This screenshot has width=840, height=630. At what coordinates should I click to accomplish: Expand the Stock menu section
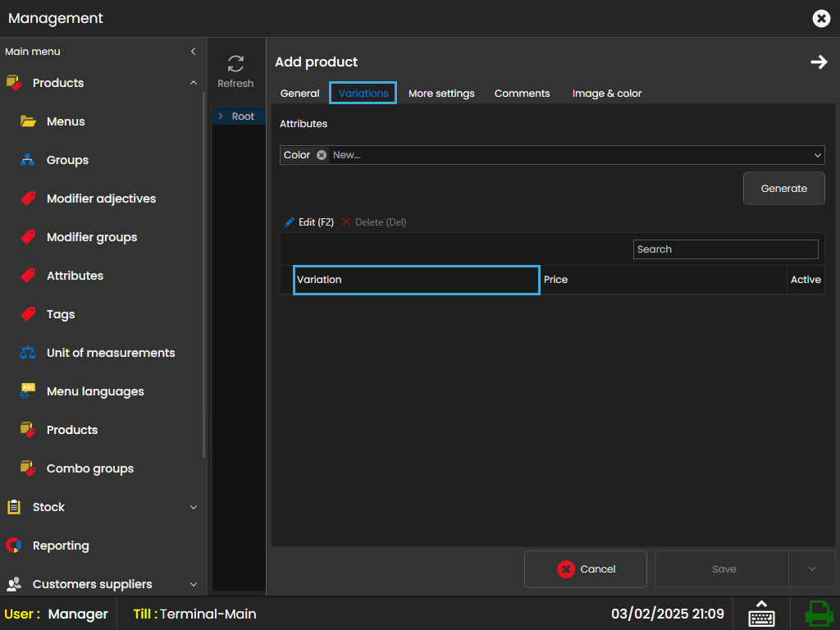point(194,507)
